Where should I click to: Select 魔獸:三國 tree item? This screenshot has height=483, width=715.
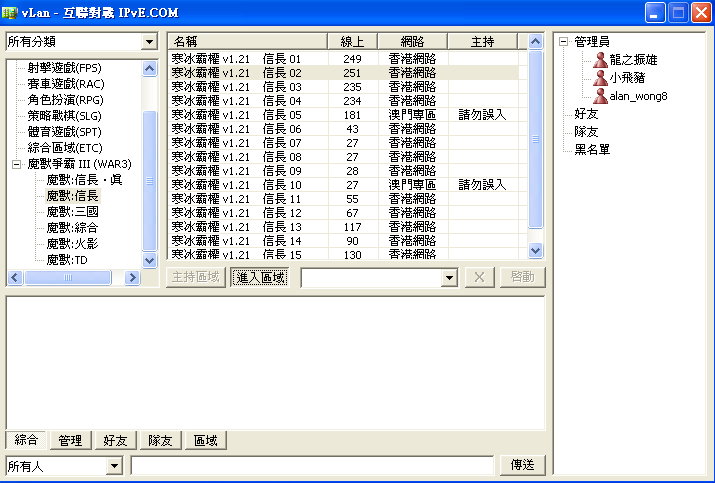[x=73, y=212]
